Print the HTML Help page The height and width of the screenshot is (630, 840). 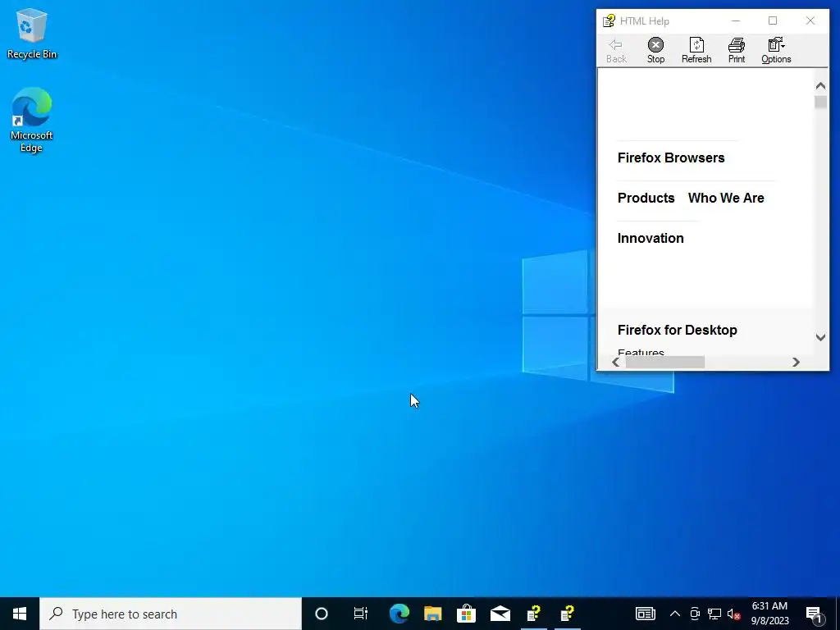(x=737, y=51)
